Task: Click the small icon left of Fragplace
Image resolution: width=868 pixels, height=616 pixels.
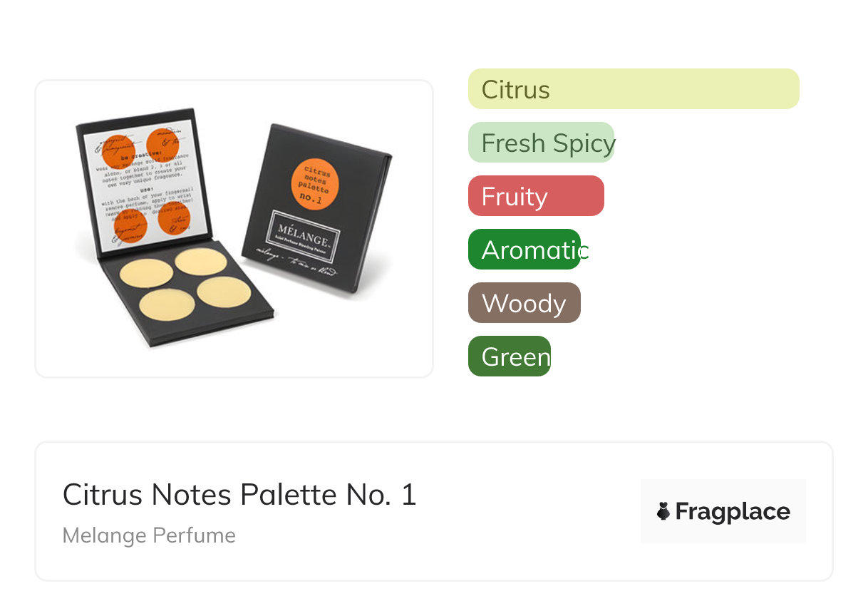Action: point(663,511)
